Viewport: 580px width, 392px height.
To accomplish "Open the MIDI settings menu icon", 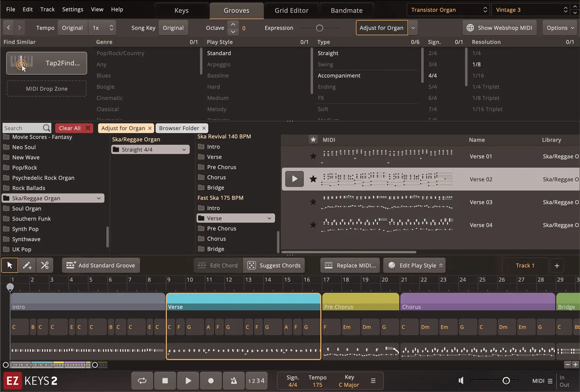I will point(550,381).
